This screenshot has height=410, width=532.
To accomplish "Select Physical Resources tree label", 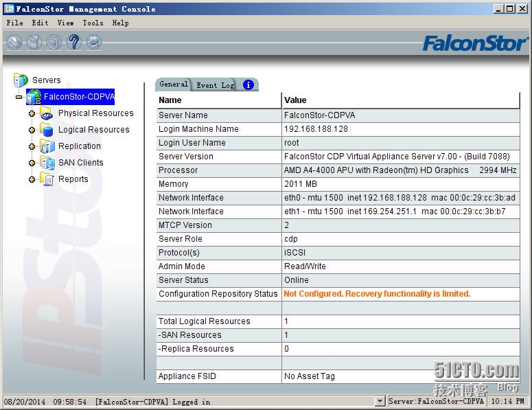I will (96, 113).
